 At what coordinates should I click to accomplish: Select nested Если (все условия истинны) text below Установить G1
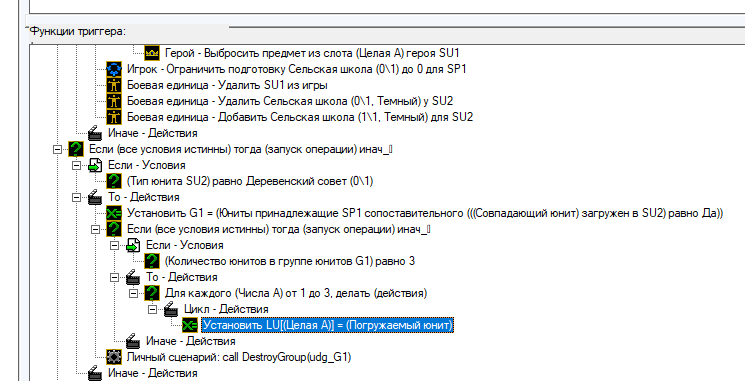point(278,229)
